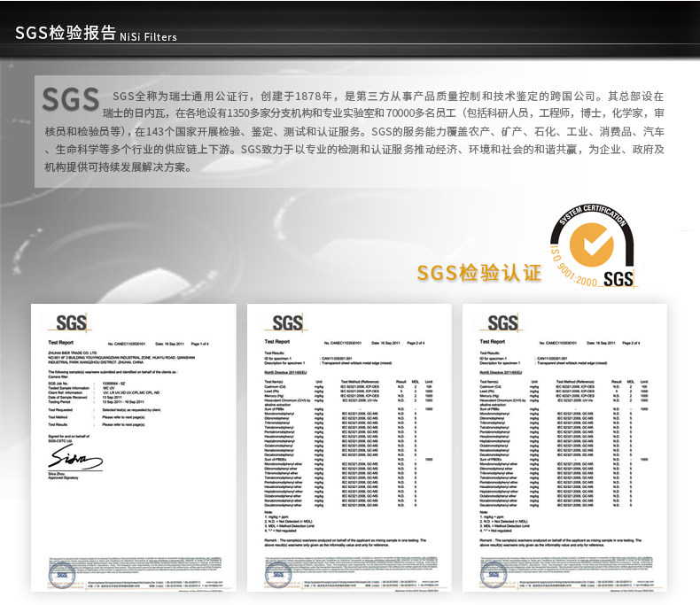
Task: Click the round SGS stamp on middle report
Action: click(278, 575)
